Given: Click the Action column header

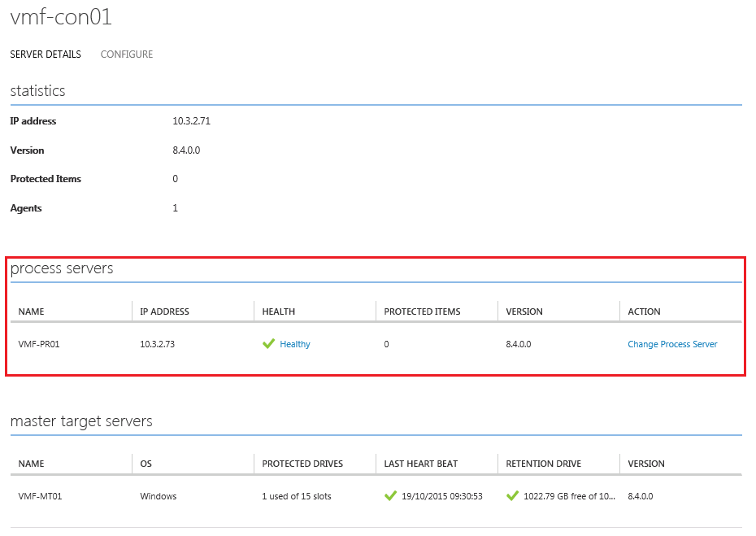Looking at the screenshot, I should coord(644,312).
